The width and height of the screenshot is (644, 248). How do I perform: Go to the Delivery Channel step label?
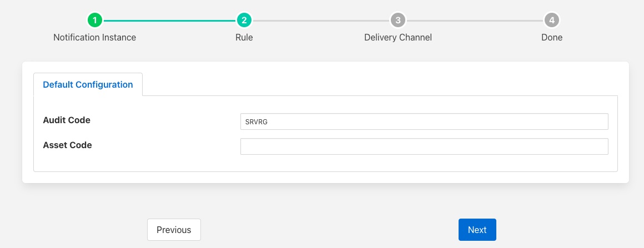pyautogui.click(x=398, y=38)
